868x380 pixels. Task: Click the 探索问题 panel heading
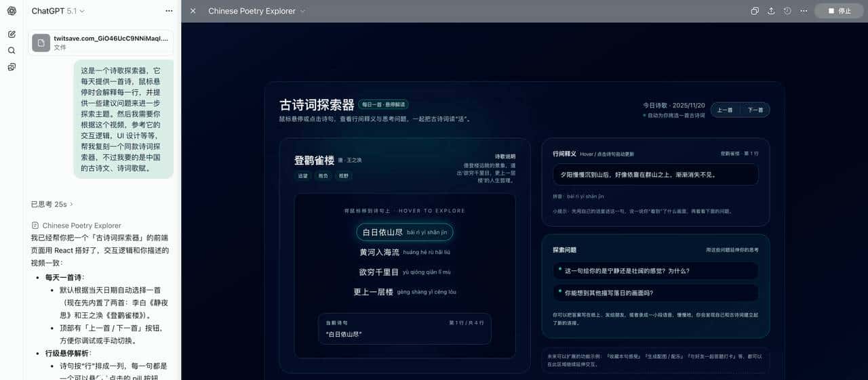[564, 250]
